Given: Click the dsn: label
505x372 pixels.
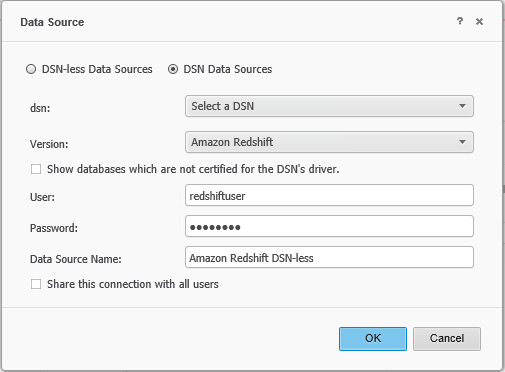Looking at the screenshot, I should coord(40,108).
